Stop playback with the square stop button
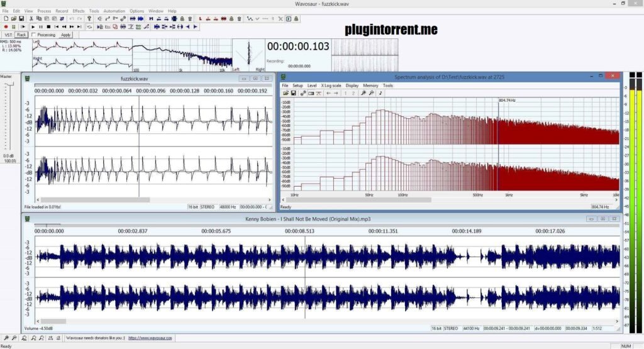This screenshot has width=644, height=349. 48,26
